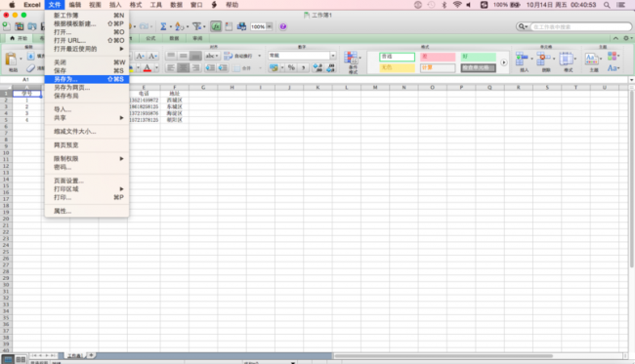Click 导入... menu entry

(x=87, y=109)
